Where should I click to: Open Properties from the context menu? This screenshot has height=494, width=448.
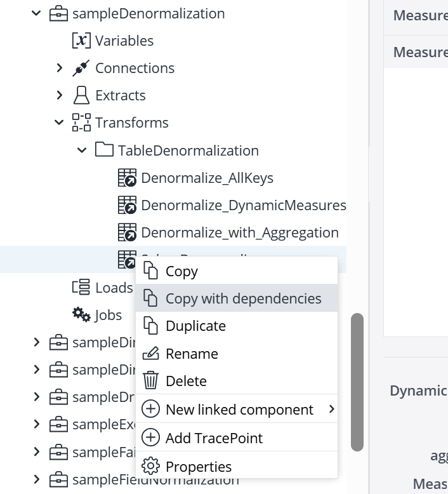coord(199,467)
